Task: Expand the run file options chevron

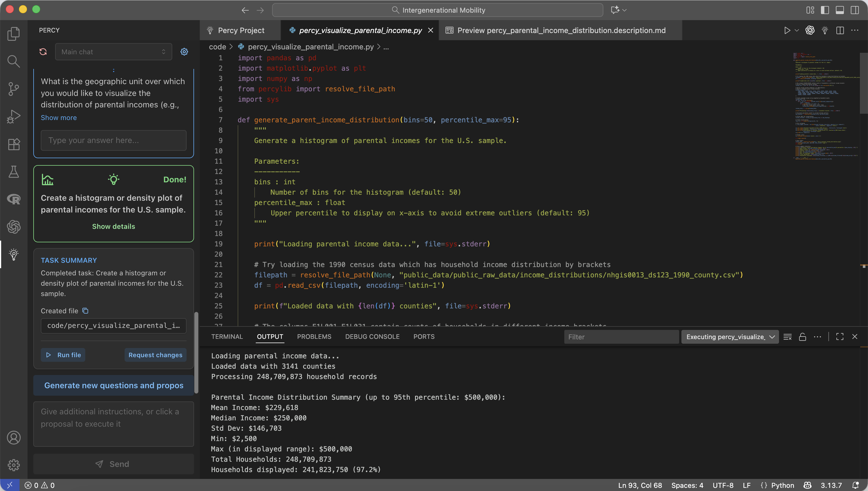Action: pyautogui.click(x=797, y=30)
